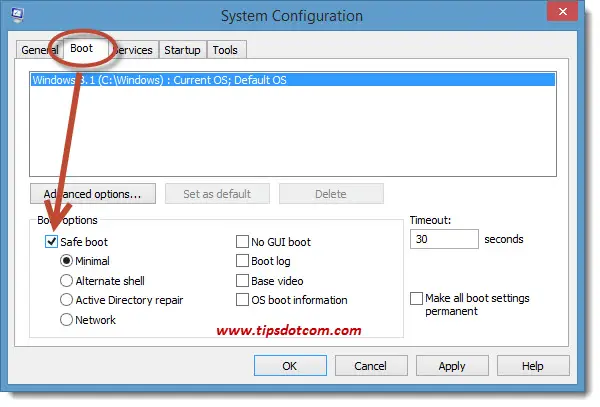Select the Network safe boot option

(66, 320)
